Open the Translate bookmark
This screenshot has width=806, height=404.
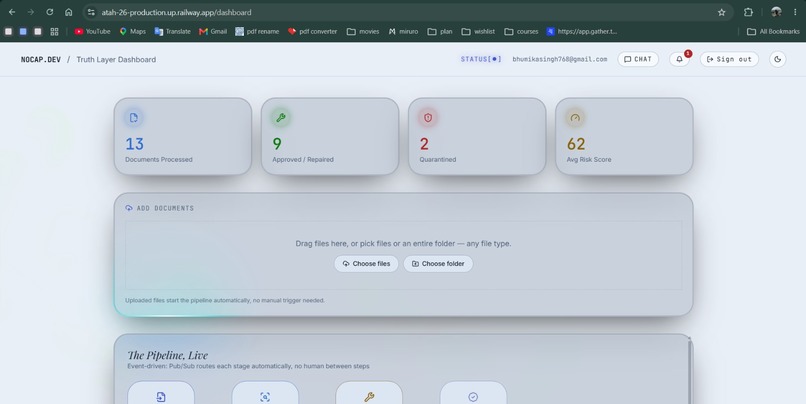coord(173,31)
